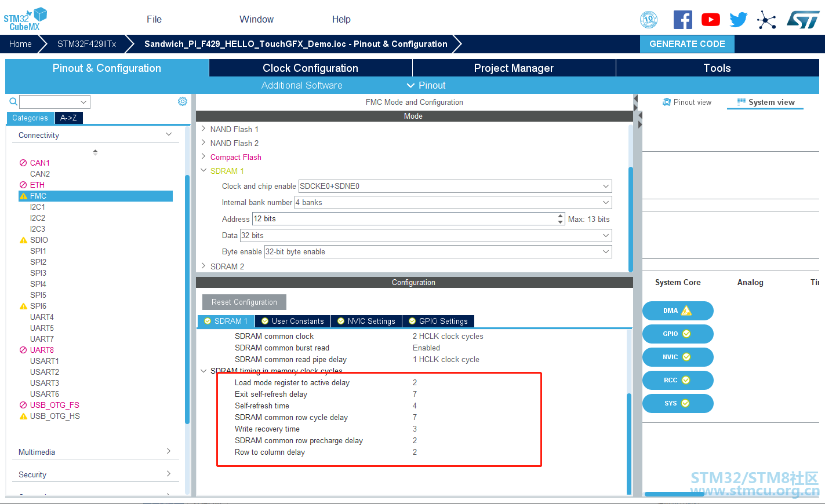Open the YouTube icon link

pos(711,20)
